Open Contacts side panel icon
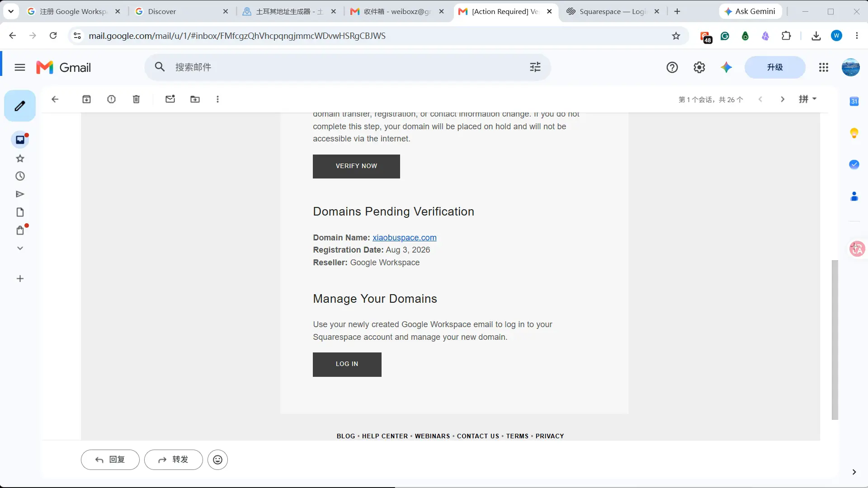This screenshot has height=488, width=868. [x=854, y=196]
